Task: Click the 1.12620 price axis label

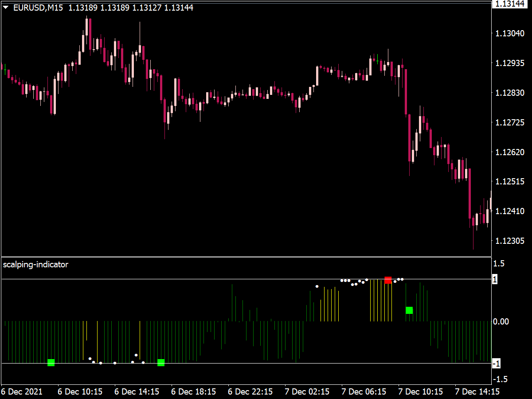Action: pyautogui.click(x=510, y=152)
